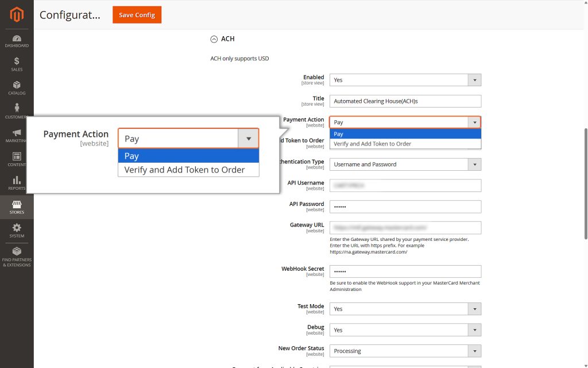The width and height of the screenshot is (588, 368).
Task: Open the System section
Action: [x=17, y=229]
